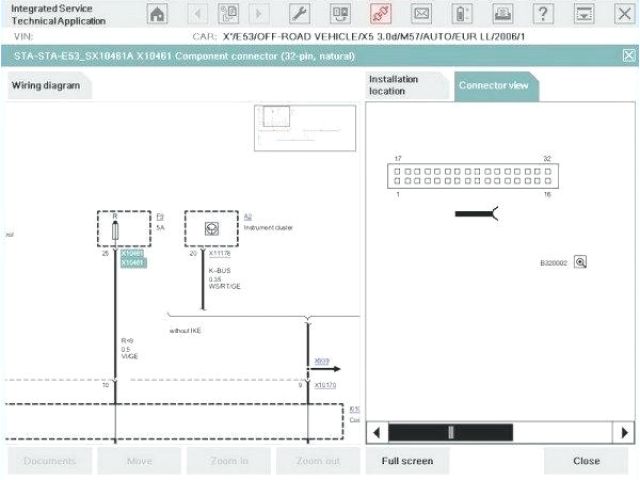Image resolution: width=640 pixels, height=480 pixels.
Task: Close the component connector title bar
Action: coord(628,57)
